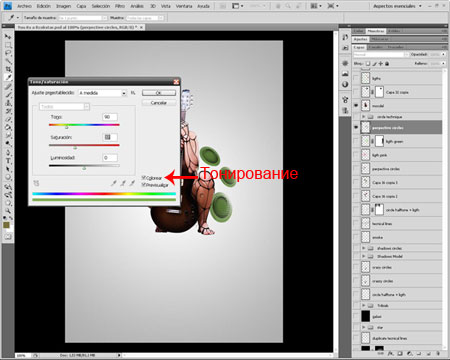Click the trash icon in the Layers panel
Image resolution: width=450 pixels, height=360 pixels.
(438, 353)
